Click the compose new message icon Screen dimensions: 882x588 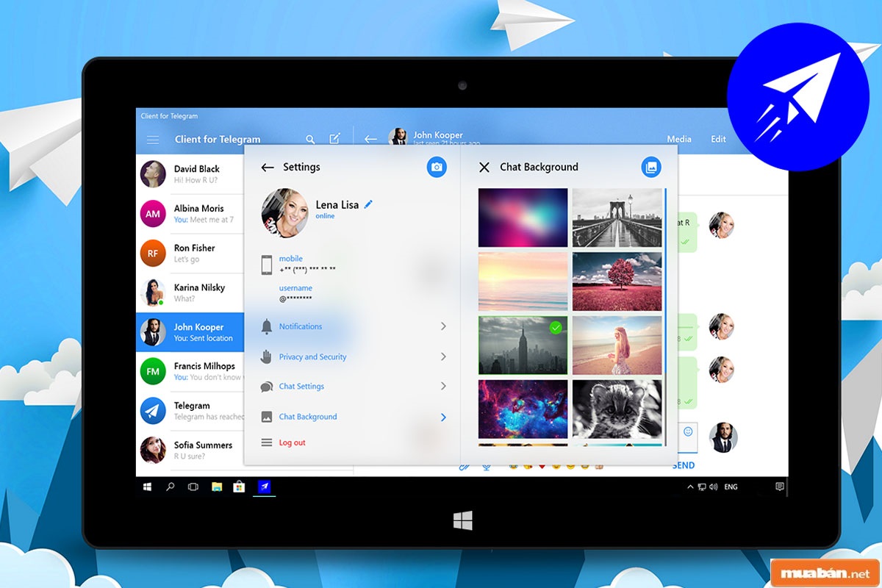click(x=334, y=138)
